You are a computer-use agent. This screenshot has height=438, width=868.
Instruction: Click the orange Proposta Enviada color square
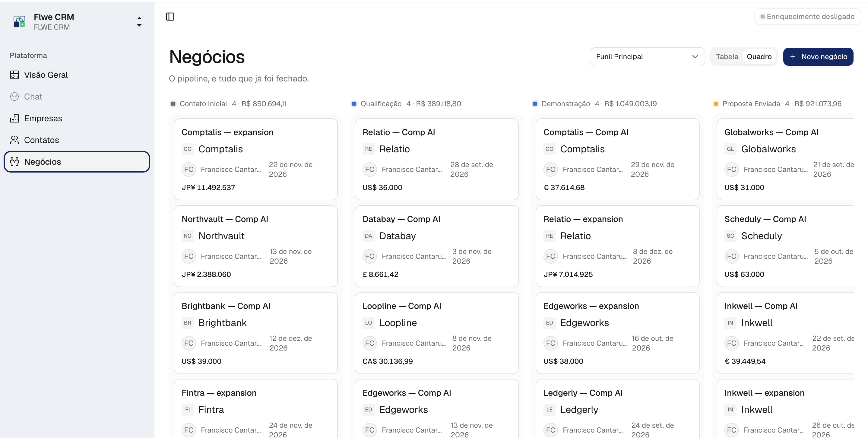716,104
